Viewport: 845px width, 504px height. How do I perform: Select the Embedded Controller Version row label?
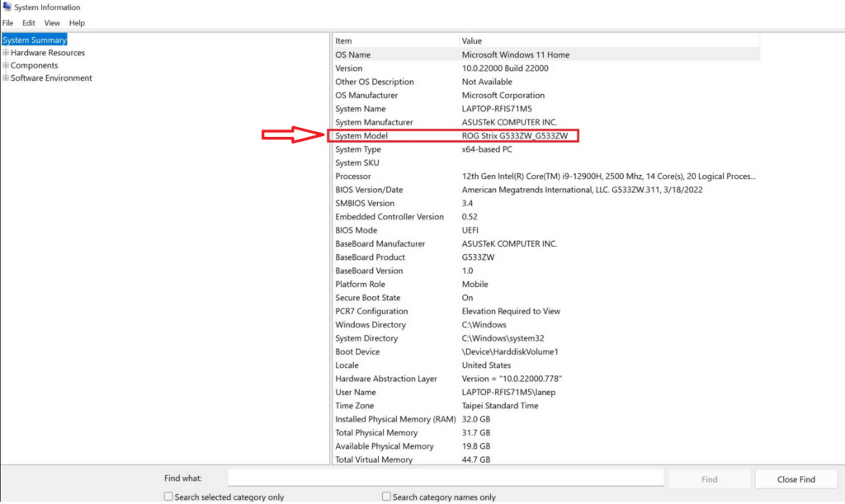coord(389,216)
